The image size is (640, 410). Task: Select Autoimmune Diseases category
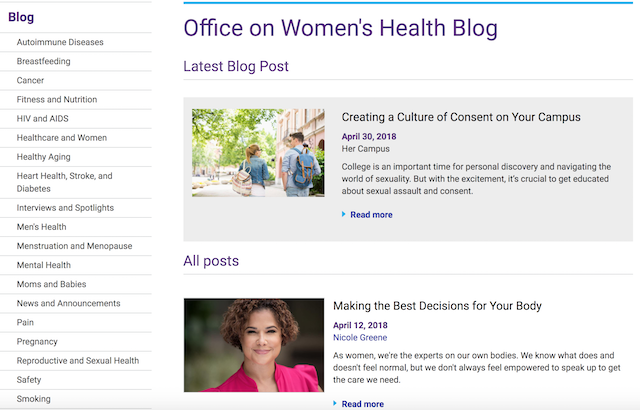pyautogui.click(x=60, y=42)
